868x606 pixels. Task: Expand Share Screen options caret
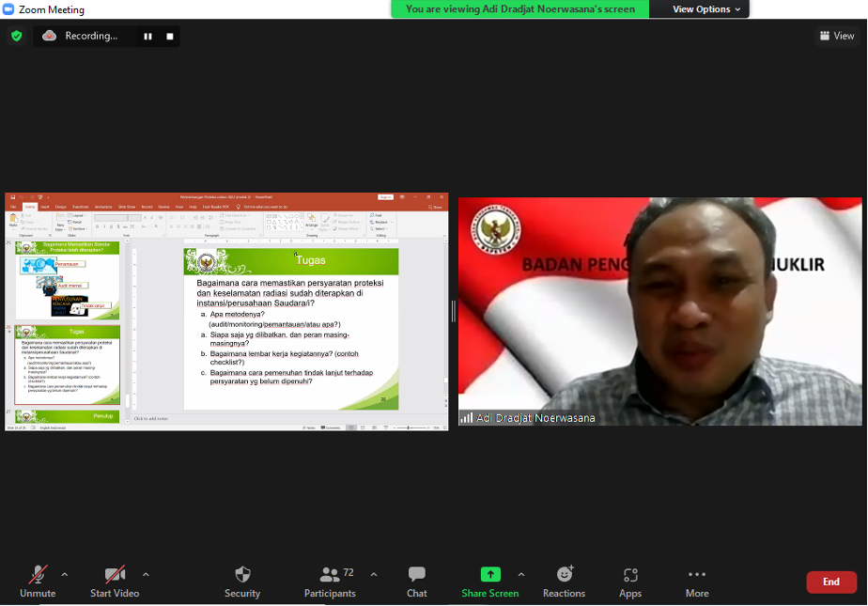(521, 574)
